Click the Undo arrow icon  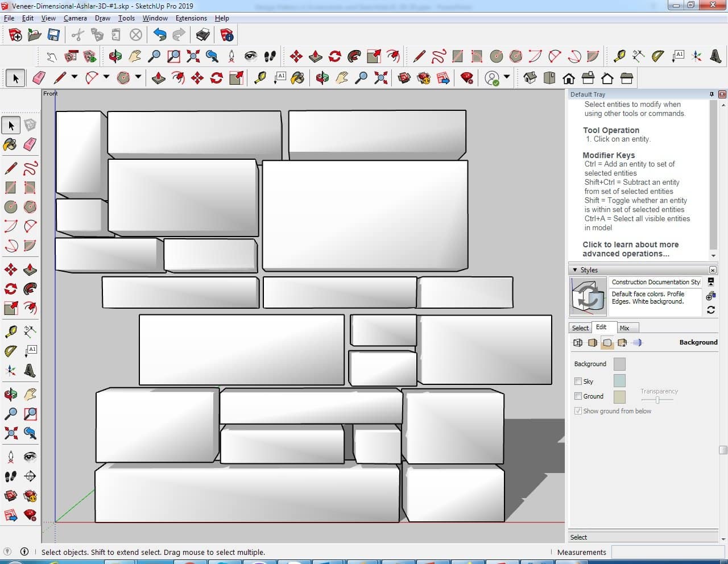coord(160,35)
